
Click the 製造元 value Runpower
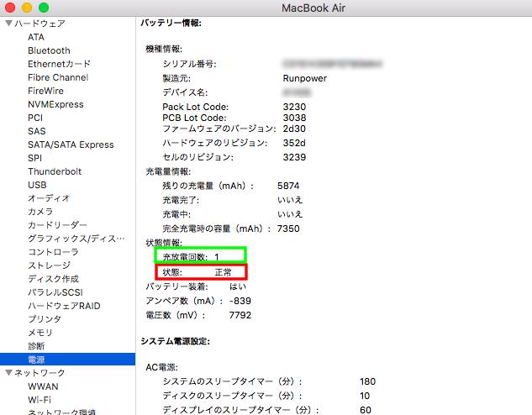(305, 78)
